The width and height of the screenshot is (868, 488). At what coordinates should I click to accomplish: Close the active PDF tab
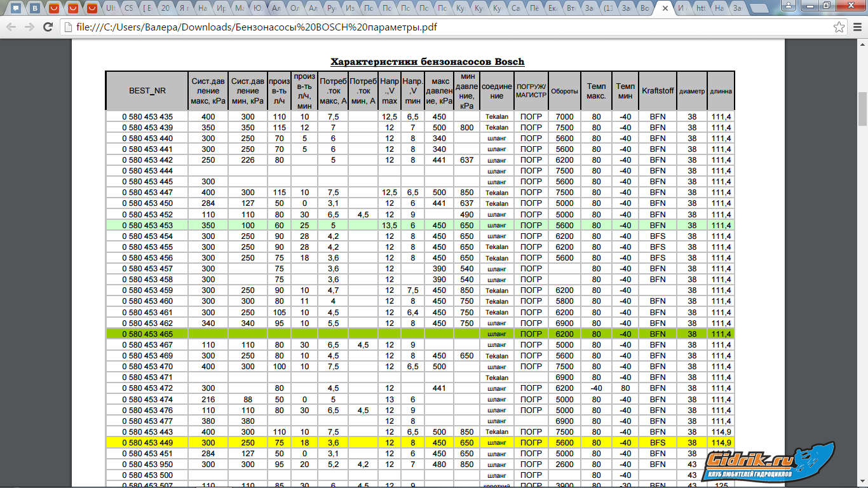click(665, 9)
